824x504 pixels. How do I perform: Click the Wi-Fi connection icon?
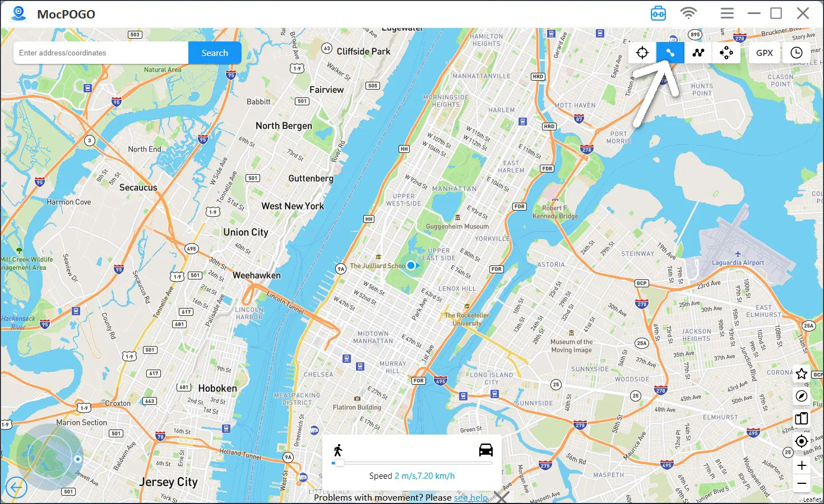click(688, 13)
